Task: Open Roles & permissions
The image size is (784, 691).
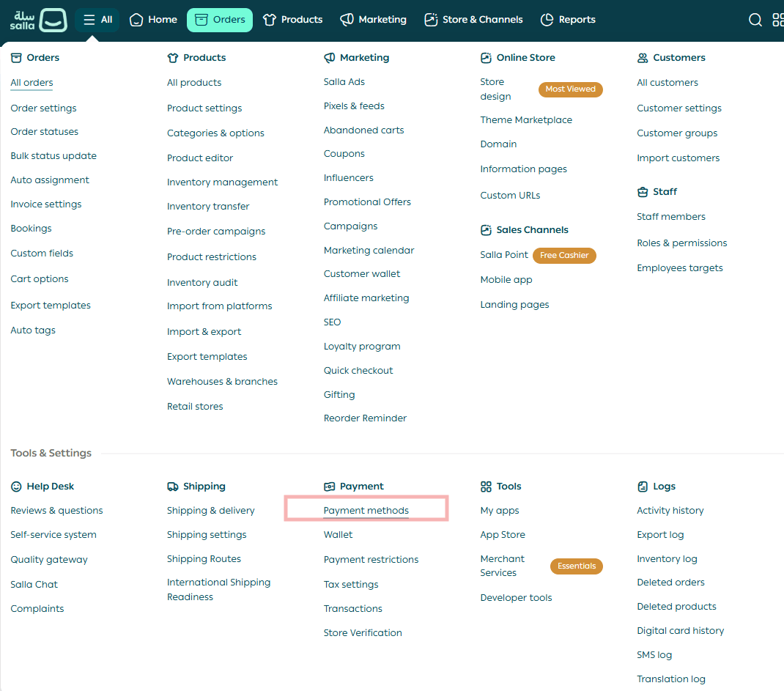Action: tap(682, 243)
